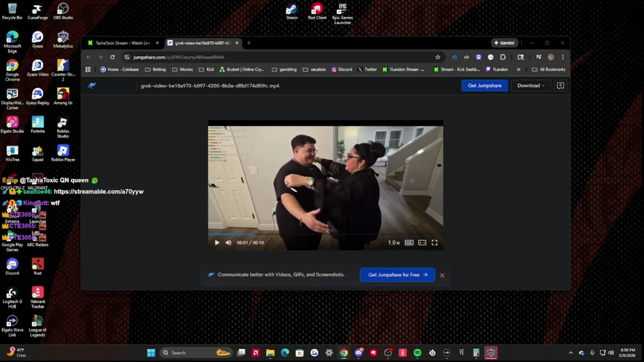Click the Gemini button in Chrome
The width and height of the screenshot is (644, 362).
tap(504, 43)
